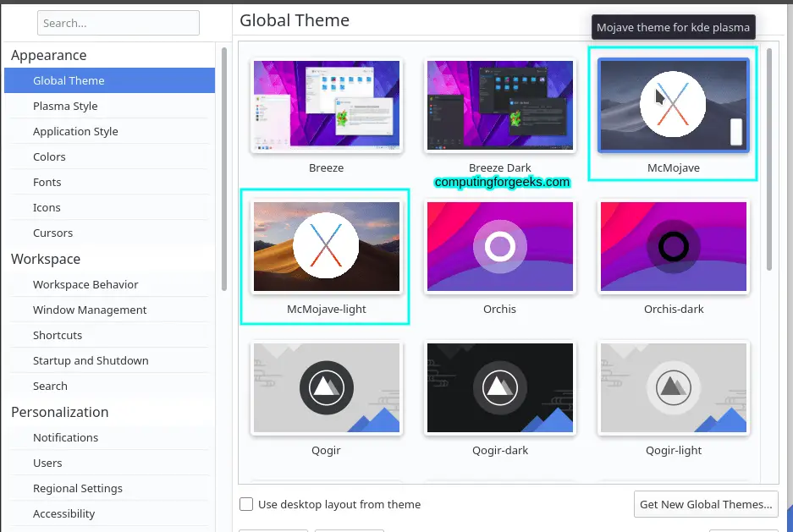Go to Colors settings
793x532 pixels.
pyautogui.click(x=109, y=156)
